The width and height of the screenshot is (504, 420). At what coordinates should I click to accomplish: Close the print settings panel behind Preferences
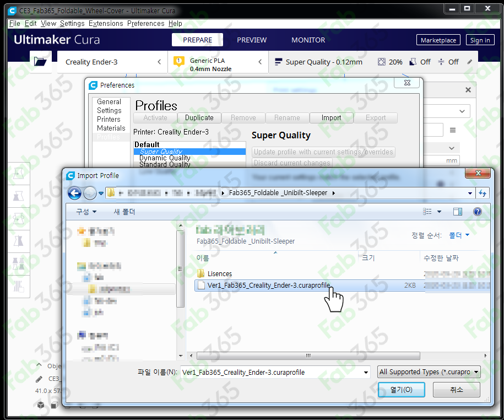(x=468, y=90)
